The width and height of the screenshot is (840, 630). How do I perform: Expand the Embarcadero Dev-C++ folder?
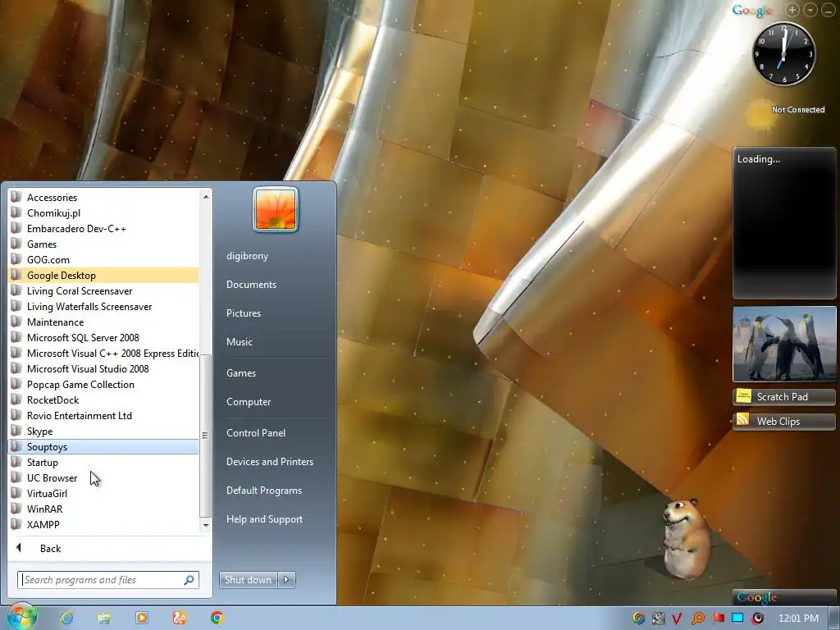point(103,228)
